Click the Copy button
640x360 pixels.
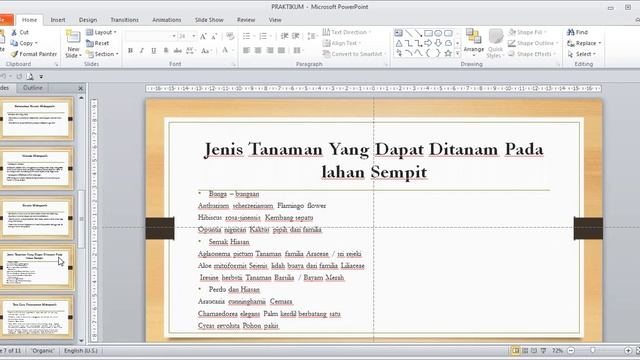coord(24,43)
